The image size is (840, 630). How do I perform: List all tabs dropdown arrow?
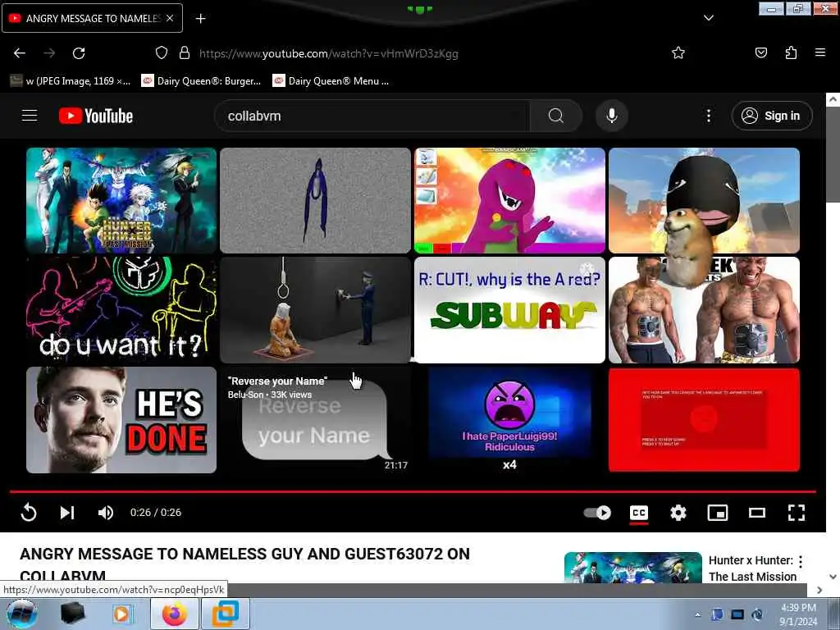click(708, 18)
